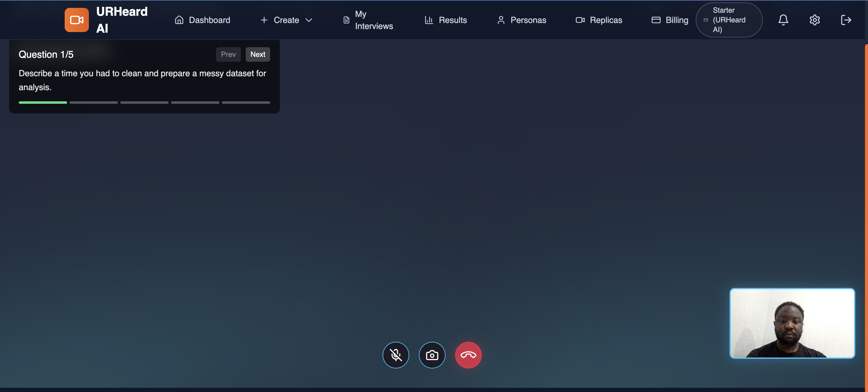868x392 pixels.
Task: Click the logout arrow icon
Action: pos(845,20)
